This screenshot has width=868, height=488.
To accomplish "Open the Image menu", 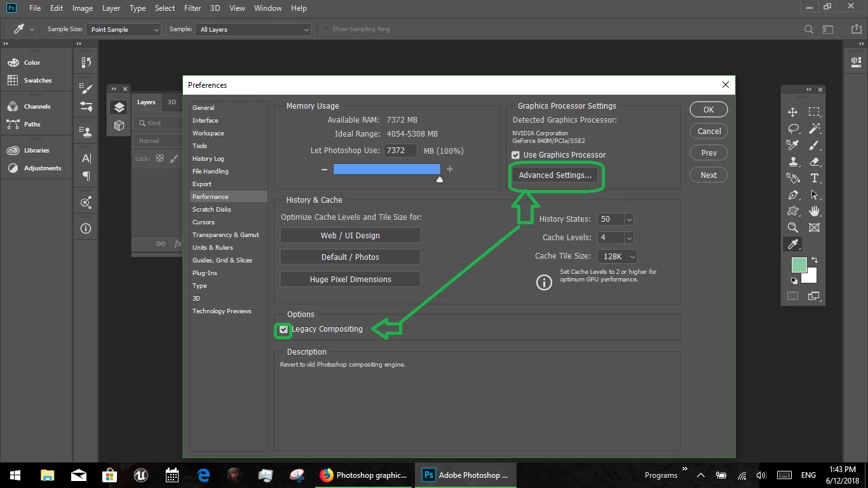I will (83, 8).
